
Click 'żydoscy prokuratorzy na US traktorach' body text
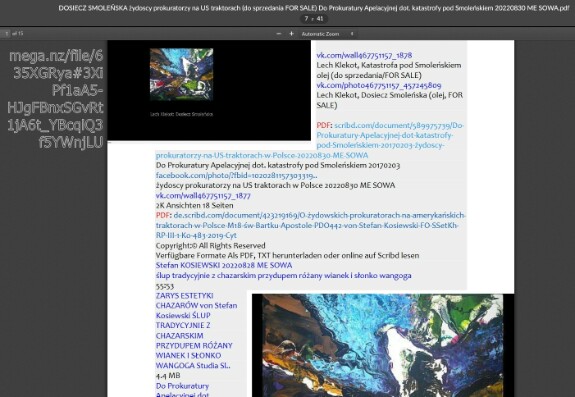(275, 185)
